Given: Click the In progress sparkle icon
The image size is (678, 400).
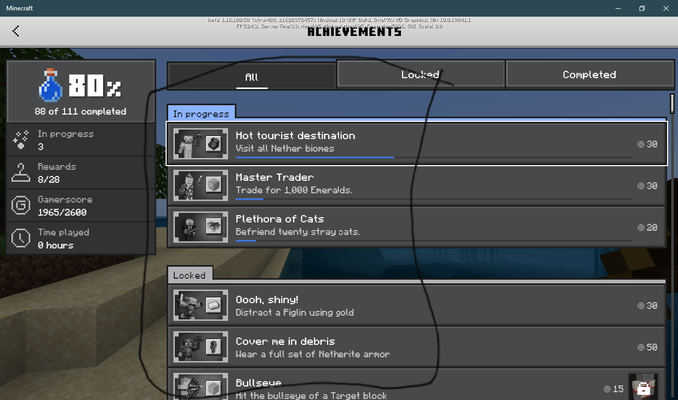Looking at the screenshot, I should (20, 140).
